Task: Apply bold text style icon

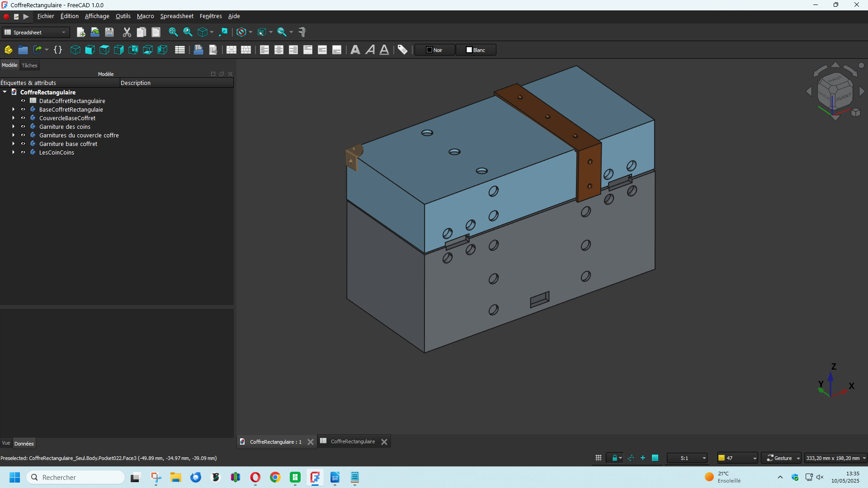Action: coord(355,50)
